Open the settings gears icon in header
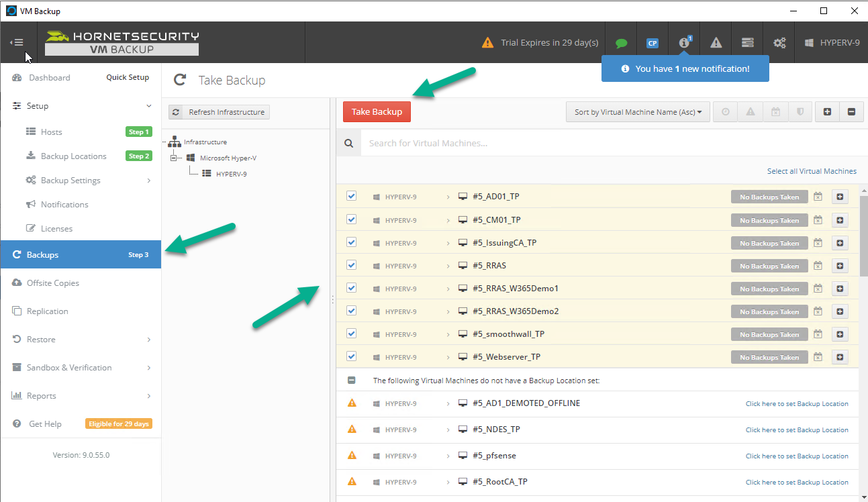 (779, 42)
